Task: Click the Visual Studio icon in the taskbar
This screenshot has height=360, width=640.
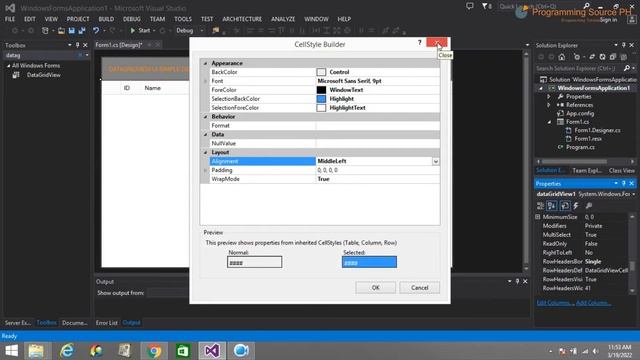Action: pyautogui.click(x=212, y=351)
